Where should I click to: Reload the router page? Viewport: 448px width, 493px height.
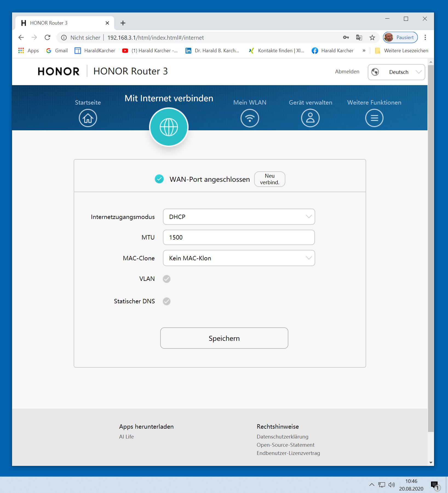(48, 38)
